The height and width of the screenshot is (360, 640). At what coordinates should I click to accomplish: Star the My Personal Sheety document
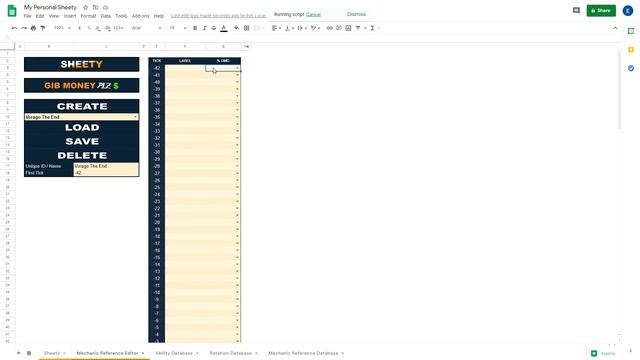coord(85,7)
